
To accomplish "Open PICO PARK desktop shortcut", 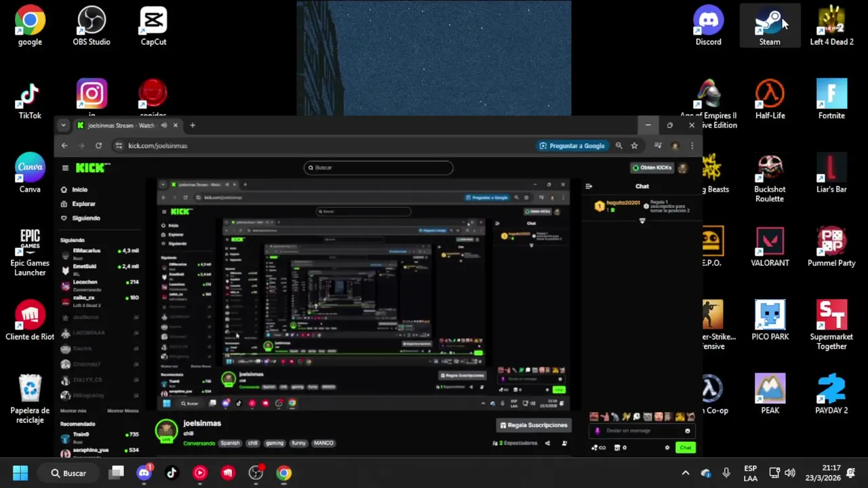I will pos(770,321).
